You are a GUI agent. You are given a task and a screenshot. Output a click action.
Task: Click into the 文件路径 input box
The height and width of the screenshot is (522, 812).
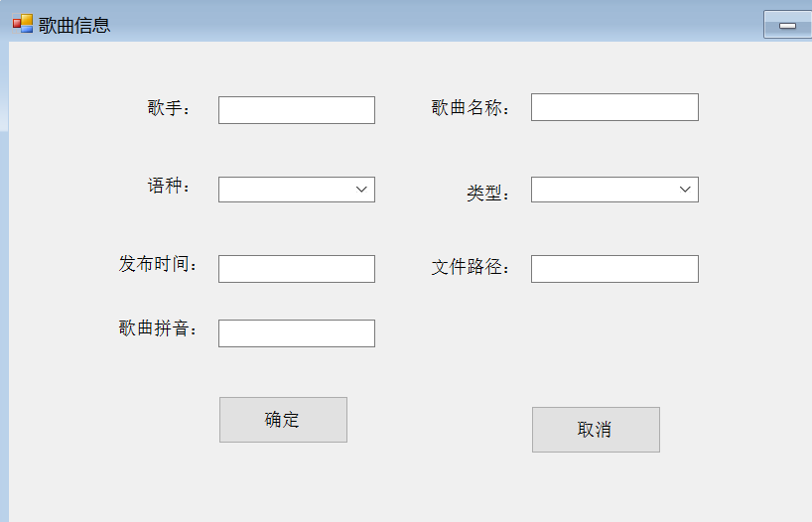(x=614, y=269)
